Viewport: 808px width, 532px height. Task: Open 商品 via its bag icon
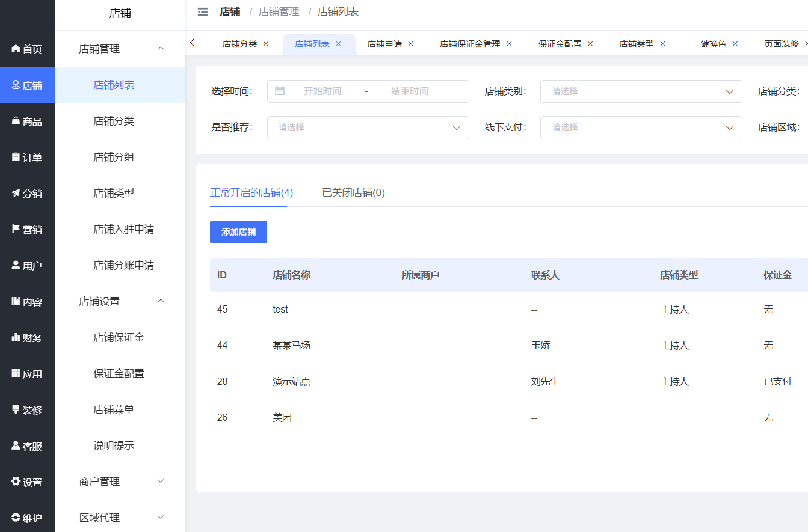pyautogui.click(x=16, y=121)
